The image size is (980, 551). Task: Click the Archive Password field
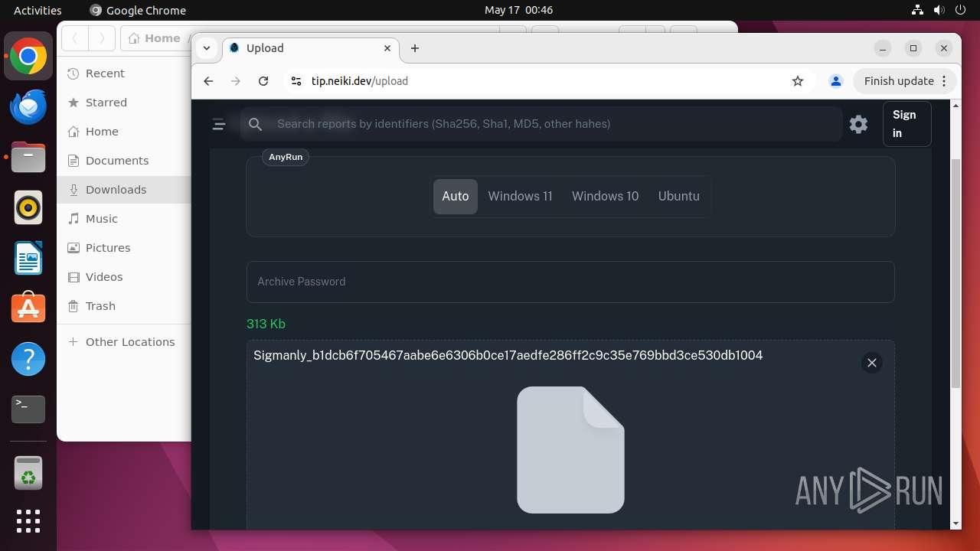(x=570, y=282)
